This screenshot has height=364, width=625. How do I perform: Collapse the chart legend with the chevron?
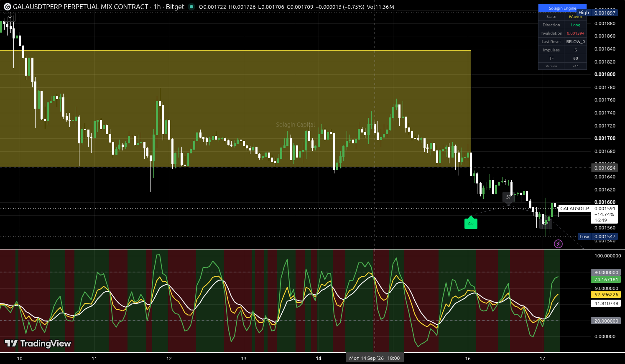click(10, 17)
